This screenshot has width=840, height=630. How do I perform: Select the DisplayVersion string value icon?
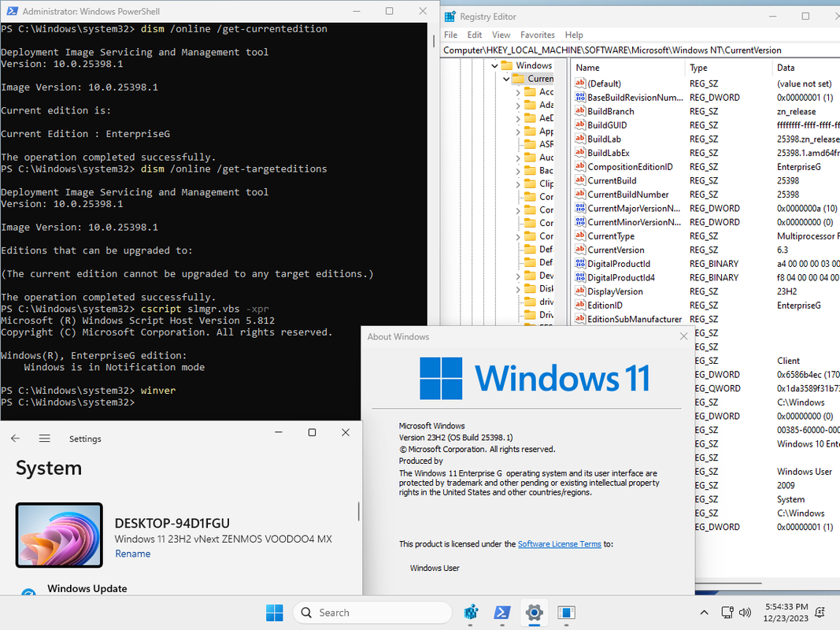[580, 291]
